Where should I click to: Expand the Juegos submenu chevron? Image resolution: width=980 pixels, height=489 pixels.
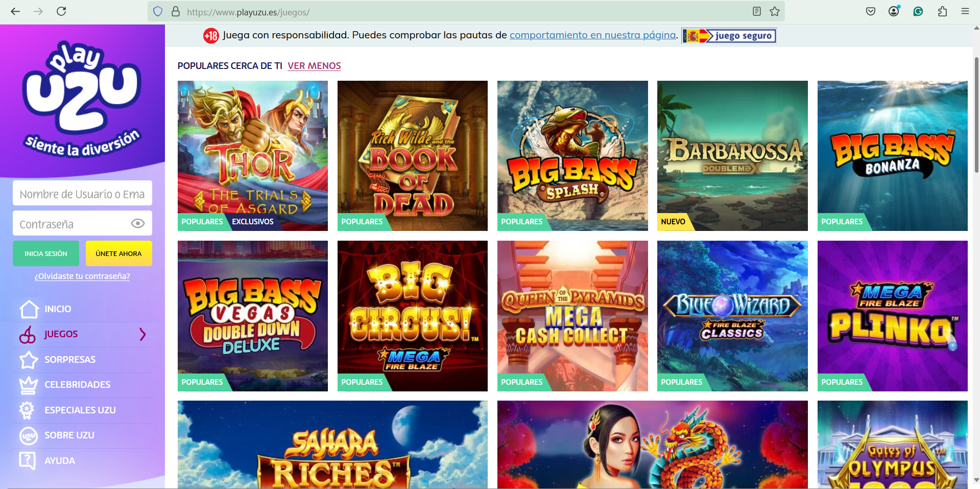pos(142,334)
